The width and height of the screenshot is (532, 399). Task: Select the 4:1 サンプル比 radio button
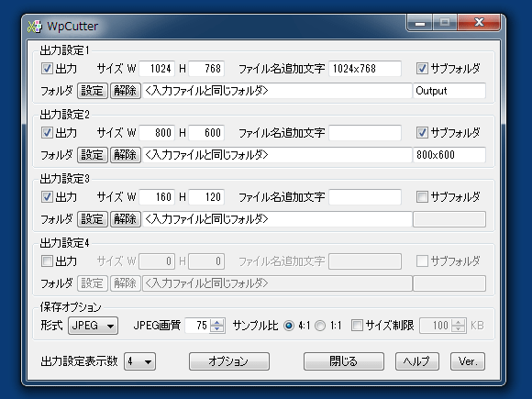pyautogui.click(x=289, y=326)
